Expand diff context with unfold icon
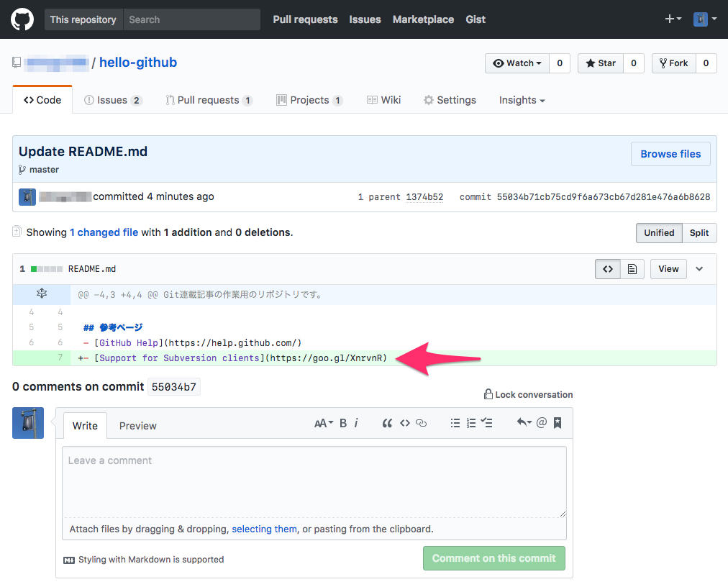Screen dimensions: 728x587 coord(41,293)
